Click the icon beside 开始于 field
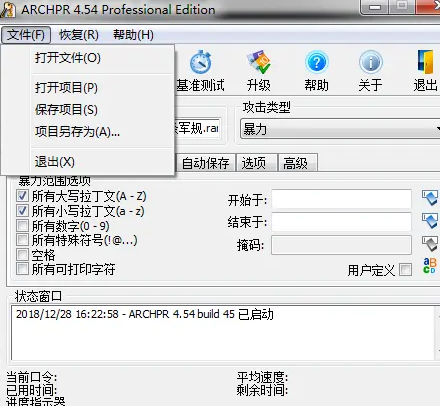This screenshot has height=406, width=440. point(429,198)
